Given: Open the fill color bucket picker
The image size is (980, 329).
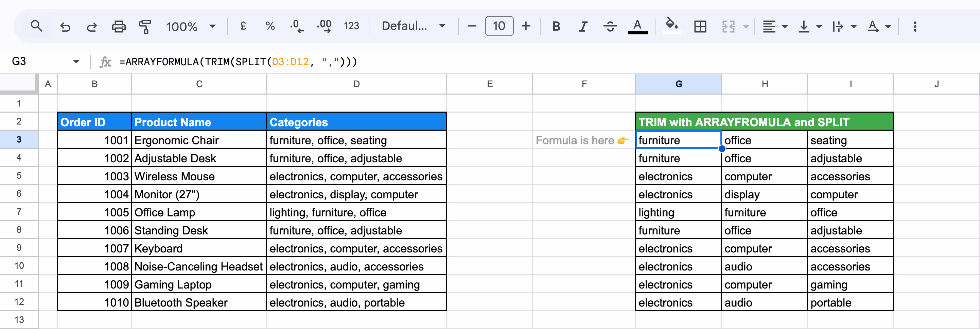Looking at the screenshot, I should pyautogui.click(x=671, y=26).
